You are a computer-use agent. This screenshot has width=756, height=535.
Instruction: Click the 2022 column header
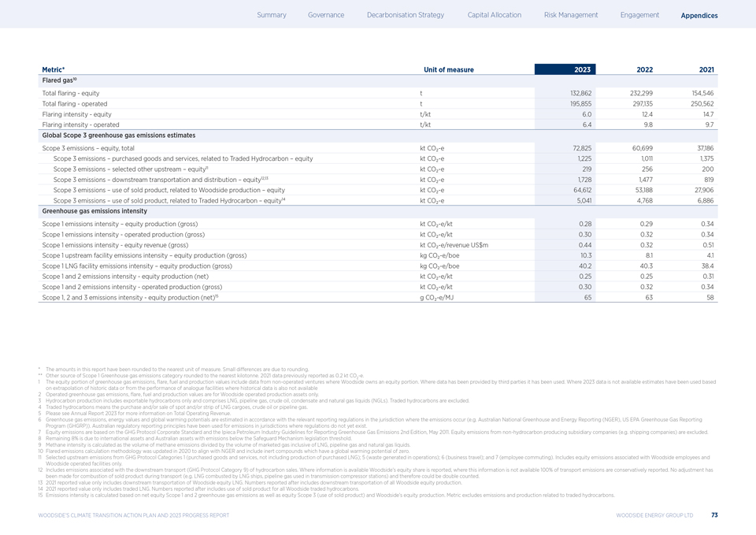(x=644, y=69)
